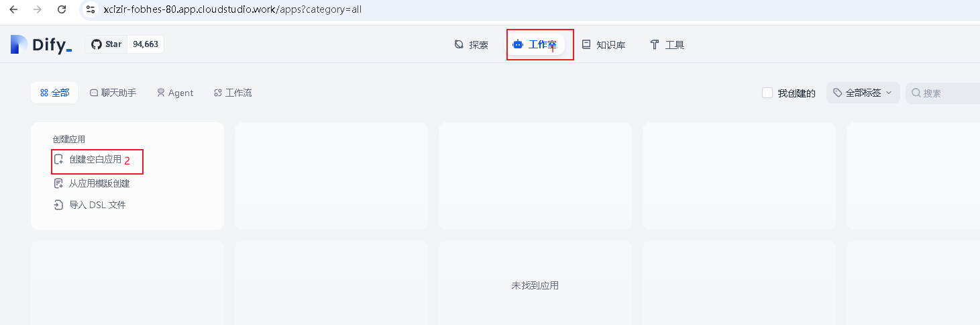The image size is (980, 325).
Task: Expand the 全部标签 tags dropdown
Action: [863, 93]
